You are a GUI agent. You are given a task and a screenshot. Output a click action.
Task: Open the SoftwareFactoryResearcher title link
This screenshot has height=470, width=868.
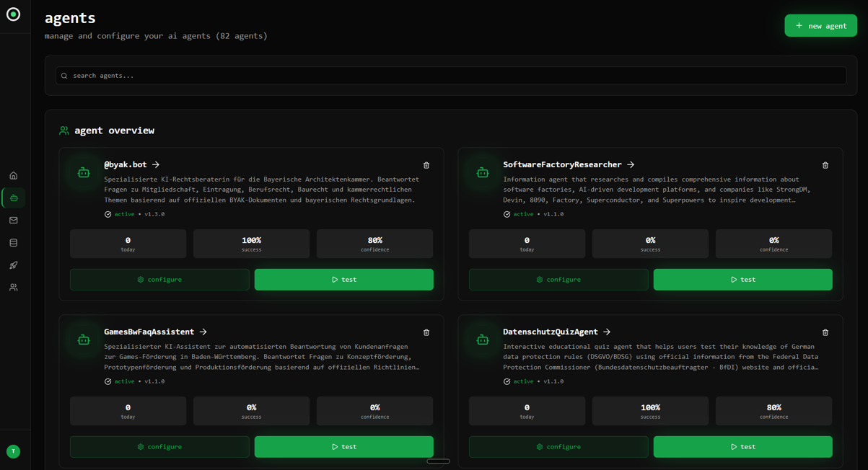(562, 164)
